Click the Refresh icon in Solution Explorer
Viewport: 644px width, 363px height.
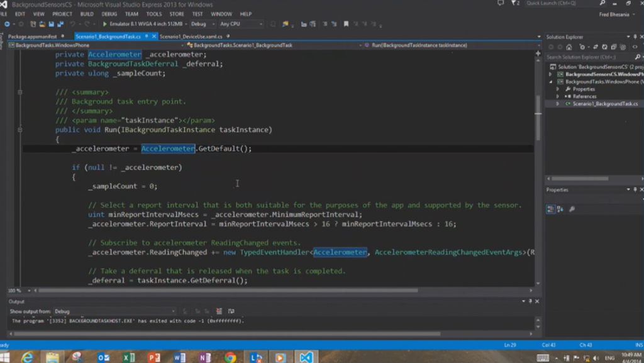[x=604, y=47]
